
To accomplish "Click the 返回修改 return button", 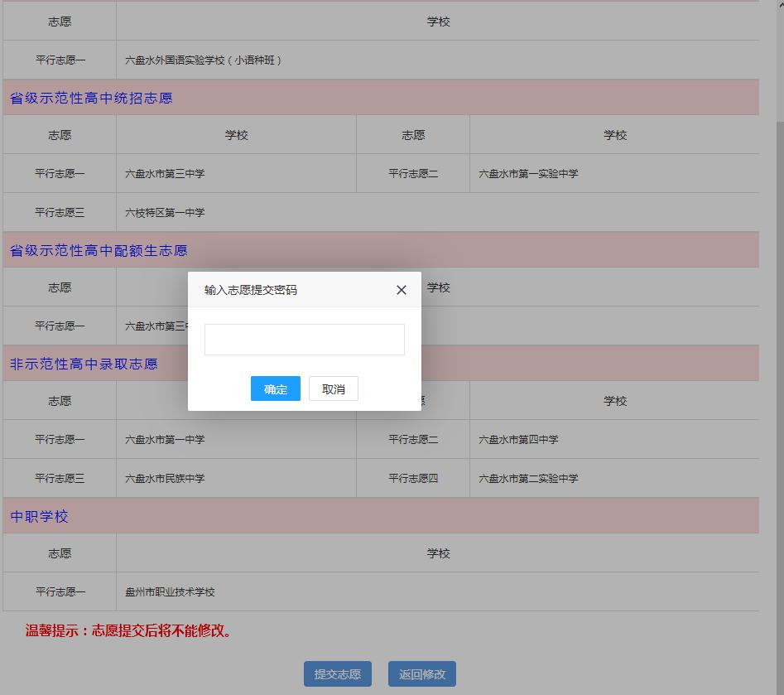I will [x=421, y=673].
